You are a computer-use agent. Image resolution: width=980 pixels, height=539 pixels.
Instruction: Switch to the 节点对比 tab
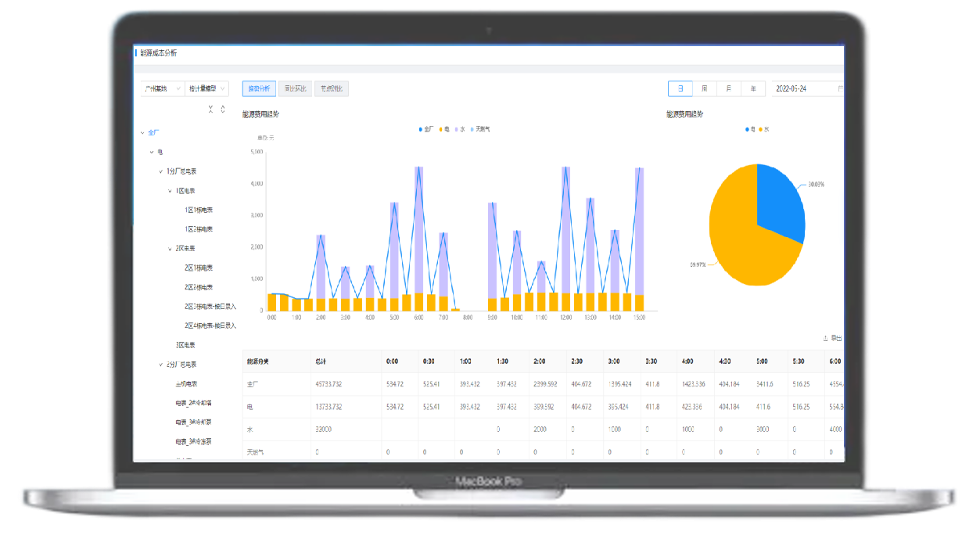coord(332,89)
